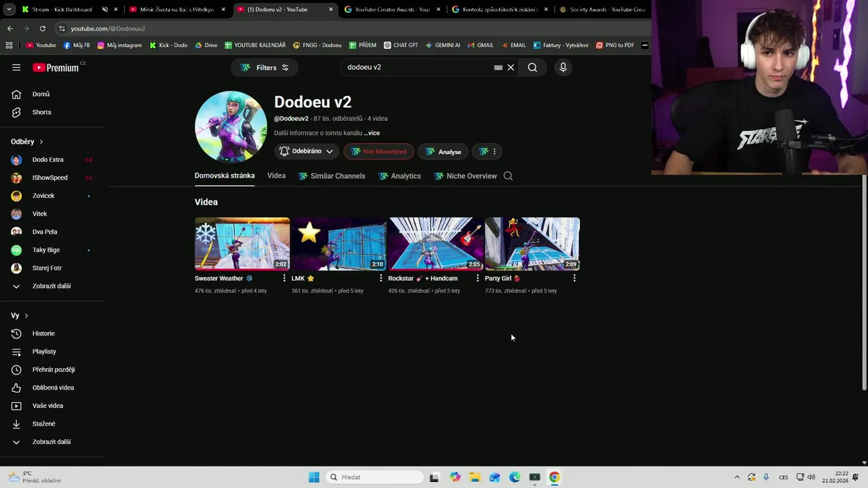Expand the Odběry section header
The height and width of the screenshot is (488, 868).
point(27,142)
